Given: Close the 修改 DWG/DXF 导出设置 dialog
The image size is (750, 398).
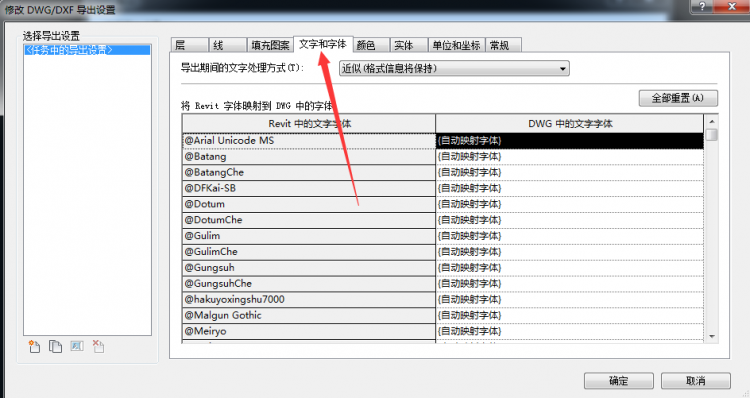Looking at the screenshot, I should point(732,6).
